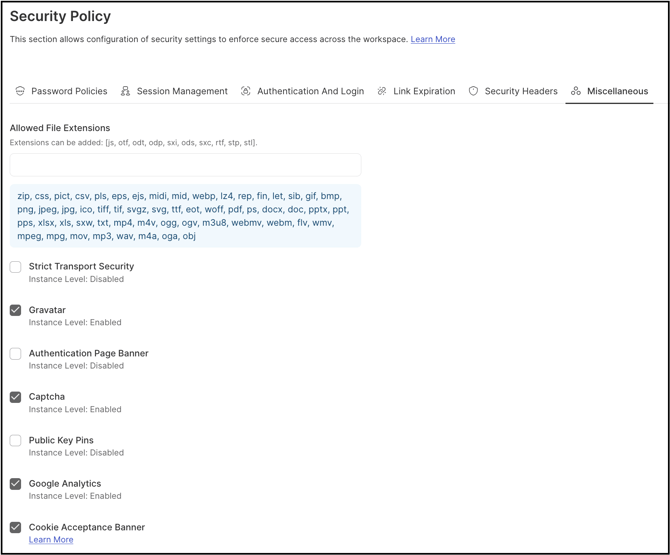Uncheck Cookie Acceptance Banner
The width and height of the screenshot is (670, 555).
coord(15,527)
